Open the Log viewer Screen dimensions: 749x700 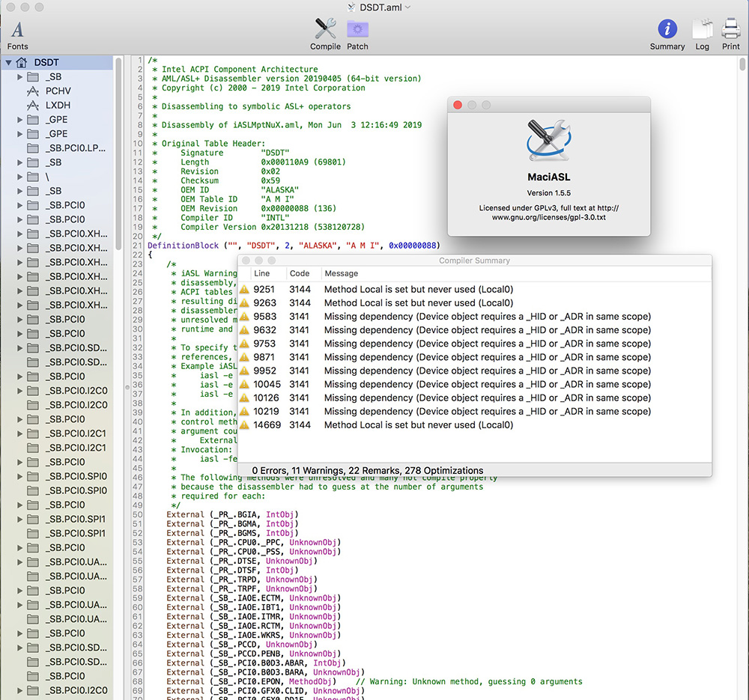pyautogui.click(x=703, y=34)
